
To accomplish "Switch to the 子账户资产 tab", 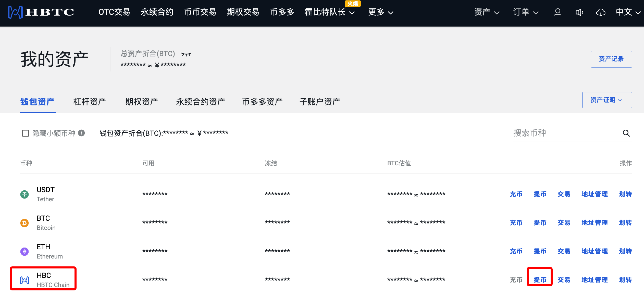I will 320,102.
